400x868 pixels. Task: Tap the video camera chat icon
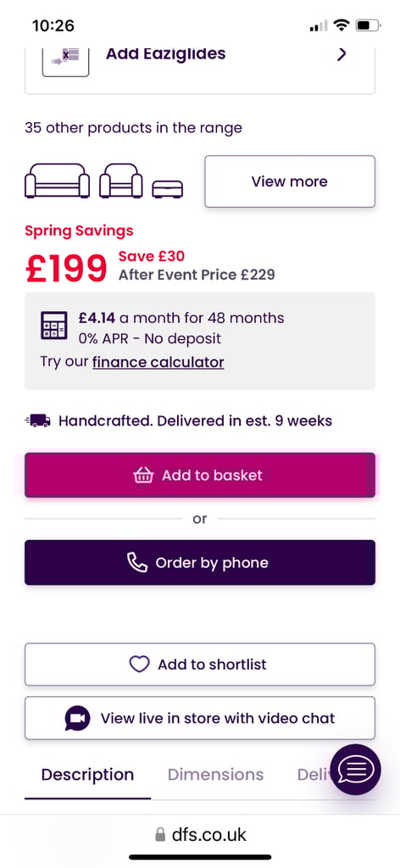[x=77, y=719]
